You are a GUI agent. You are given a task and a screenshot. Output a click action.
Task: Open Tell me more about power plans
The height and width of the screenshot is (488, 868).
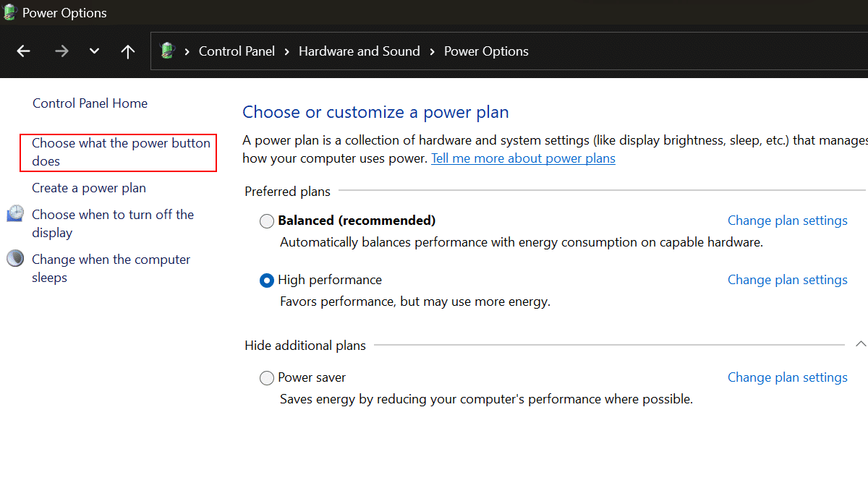(x=523, y=158)
